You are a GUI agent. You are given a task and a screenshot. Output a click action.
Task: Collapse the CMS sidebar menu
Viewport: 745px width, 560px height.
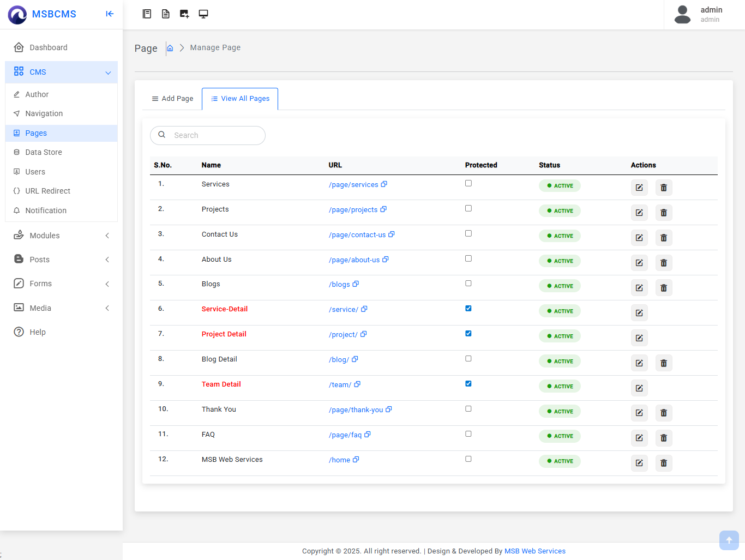[108, 73]
